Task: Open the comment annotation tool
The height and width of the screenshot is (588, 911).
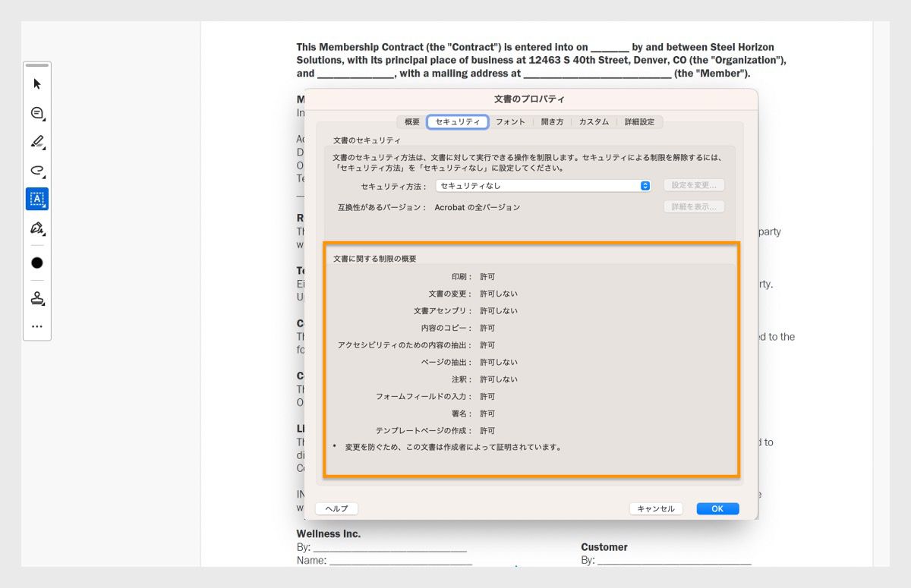Action: tap(36, 113)
